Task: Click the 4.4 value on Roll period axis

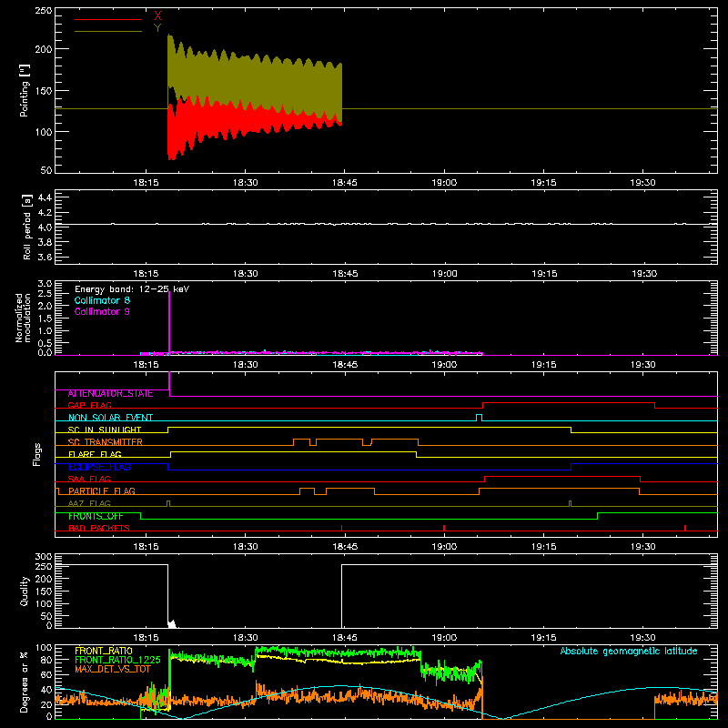Action: [x=44, y=197]
